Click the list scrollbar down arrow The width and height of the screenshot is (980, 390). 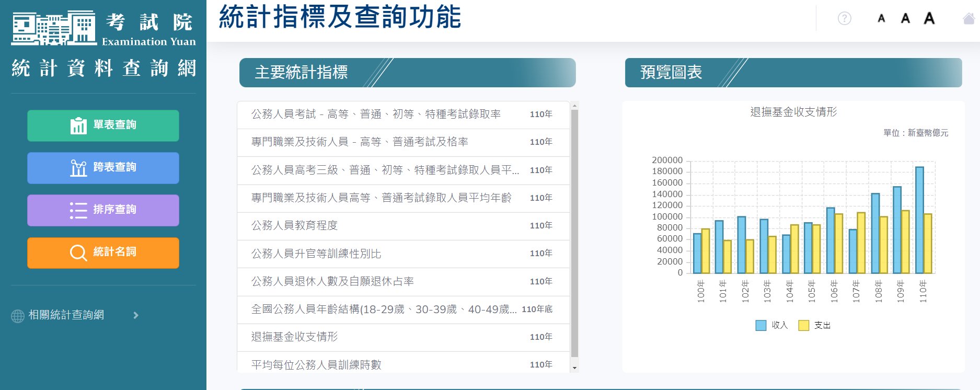coord(574,368)
